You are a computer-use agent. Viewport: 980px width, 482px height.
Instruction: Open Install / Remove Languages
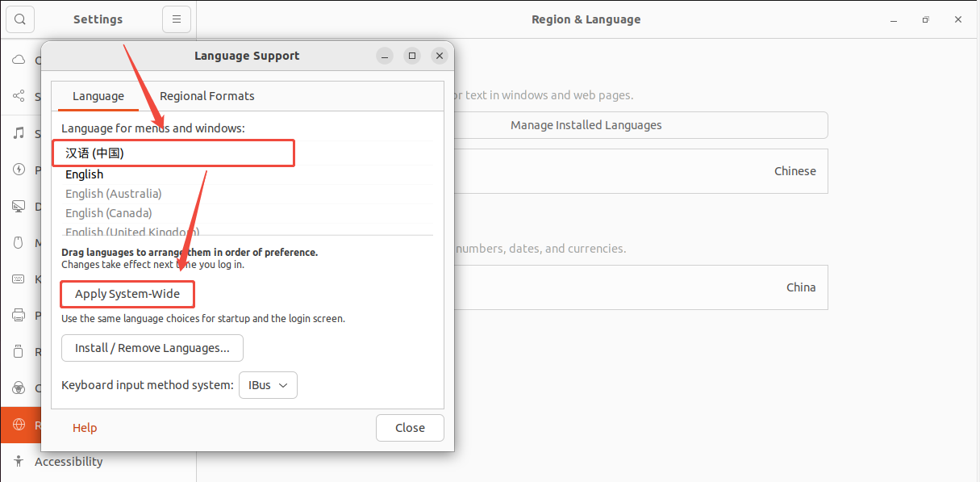pyautogui.click(x=152, y=348)
